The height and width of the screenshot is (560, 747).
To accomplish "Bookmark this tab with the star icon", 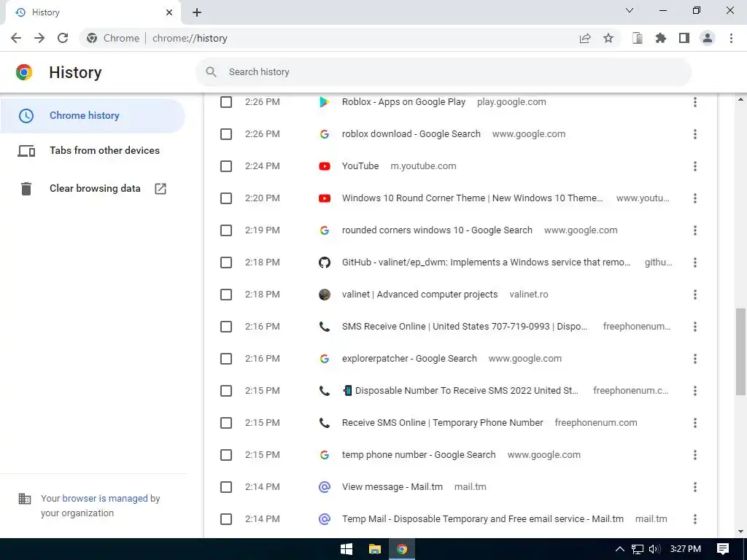I will [608, 38].
